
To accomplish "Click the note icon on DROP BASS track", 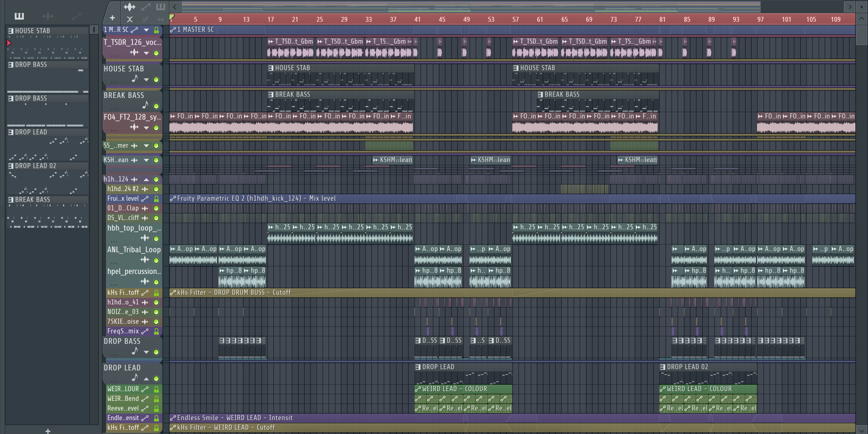I will (134, 351).
